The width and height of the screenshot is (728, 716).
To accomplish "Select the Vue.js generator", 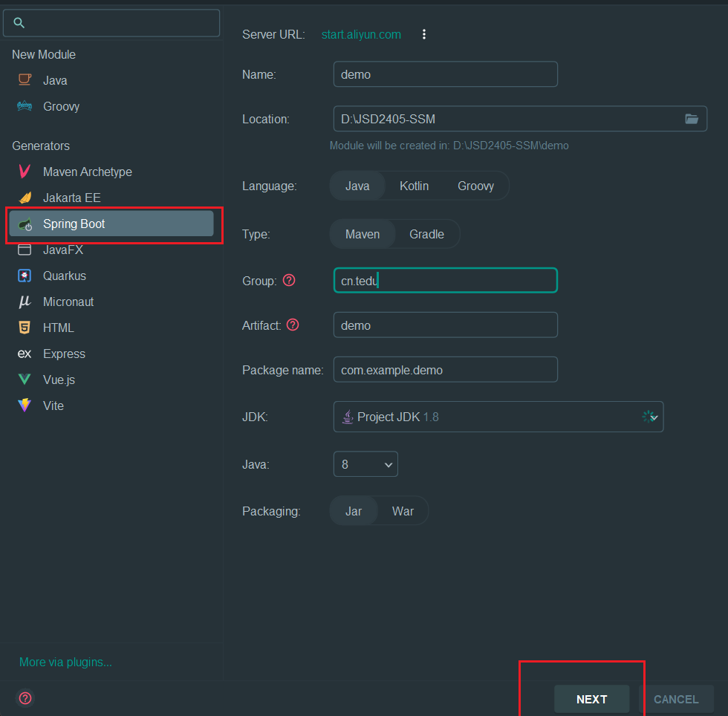I will 111,380.
